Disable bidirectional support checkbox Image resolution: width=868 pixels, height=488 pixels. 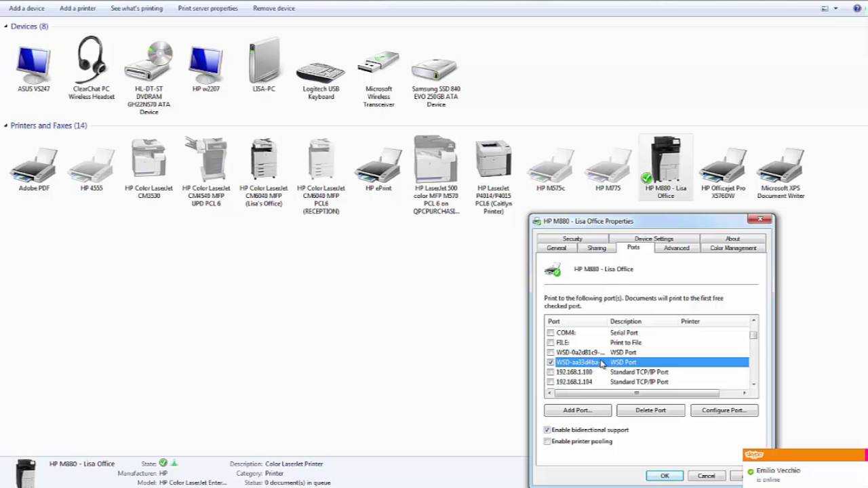pyautogui.click(x=547, y=430)
